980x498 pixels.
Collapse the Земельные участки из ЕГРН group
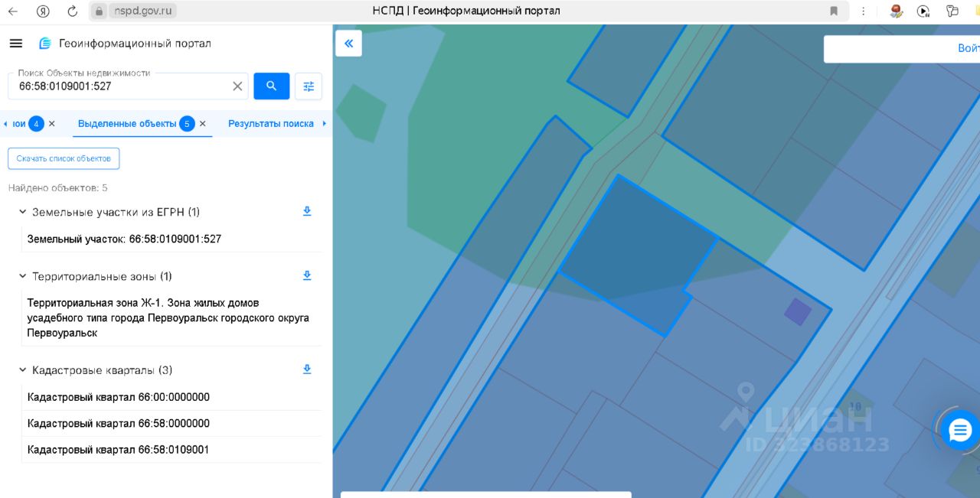click(22, 212)
